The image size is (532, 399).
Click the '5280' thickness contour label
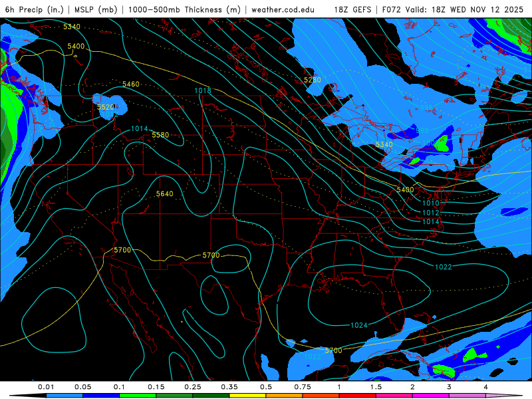coord(312,80)
